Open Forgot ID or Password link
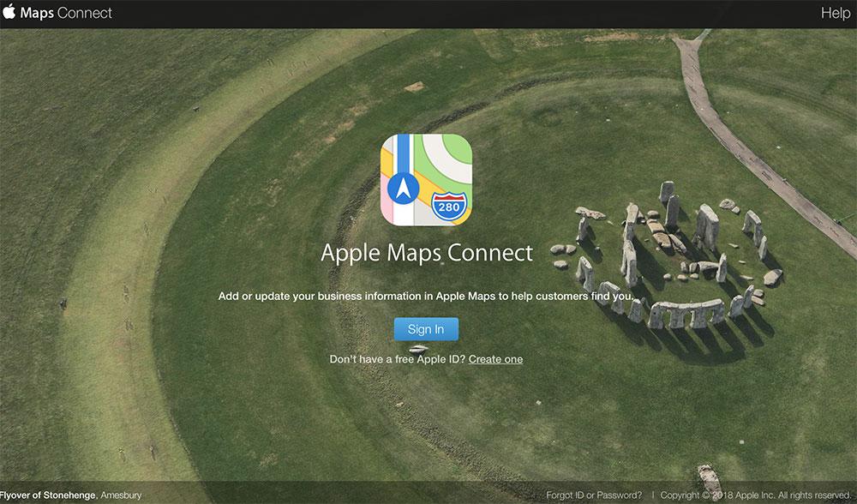This screenshot has width=857, height=504. (x=594, y=495)
